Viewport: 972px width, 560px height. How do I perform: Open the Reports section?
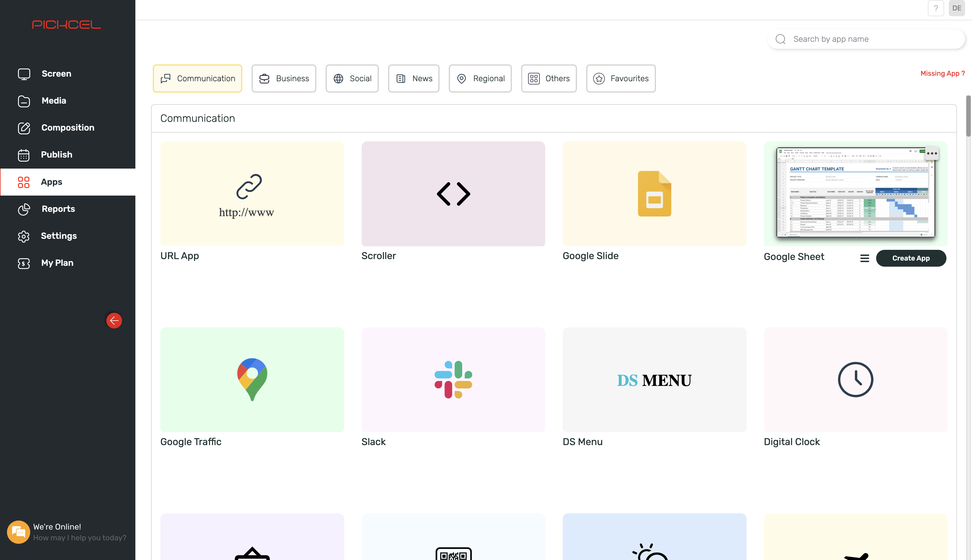[58, 209]
